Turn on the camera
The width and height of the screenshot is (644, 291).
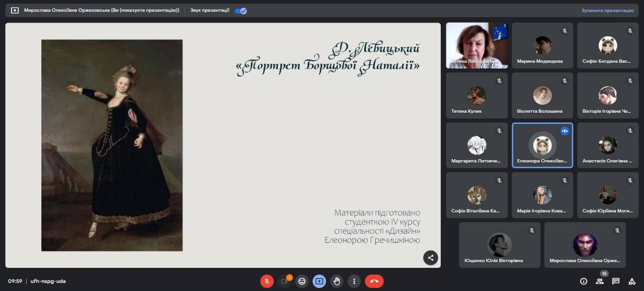(284, 281)
